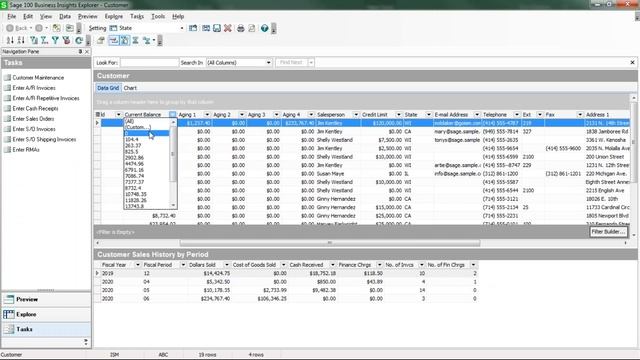Viewport: 640px width, 360px height.
Task: Click the customer grid horizontal scrollbar
Action: point(330,243)
